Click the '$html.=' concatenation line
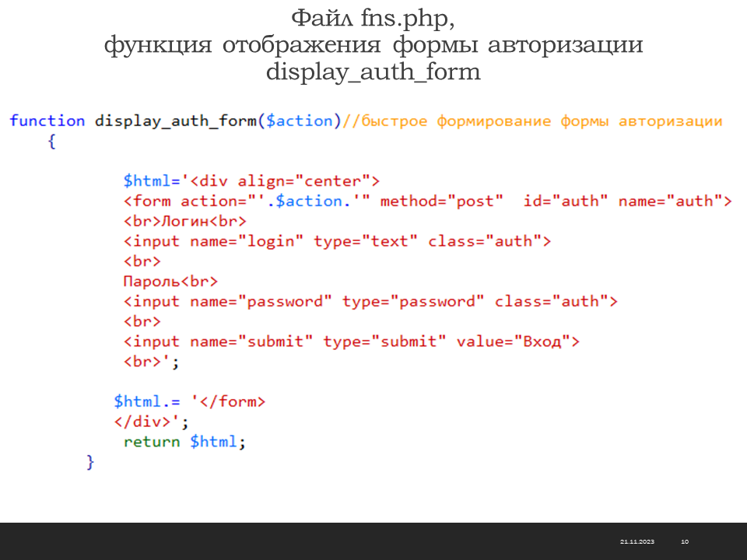This screenshot has height=560, width=747. [189, 401]
